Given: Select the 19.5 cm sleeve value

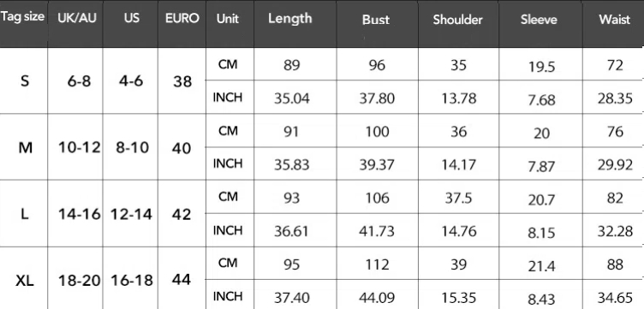Looking at the screenshot, I should tap(542, 67).
